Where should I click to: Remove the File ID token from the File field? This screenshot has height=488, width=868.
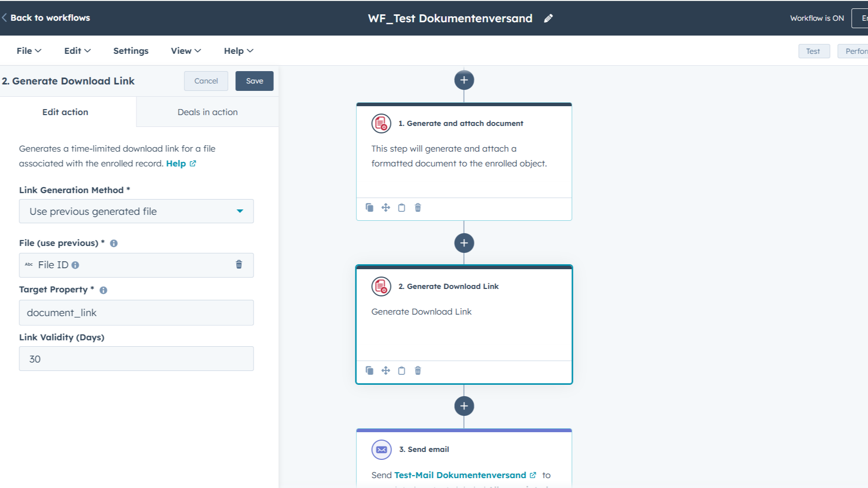tap(239, 265)
